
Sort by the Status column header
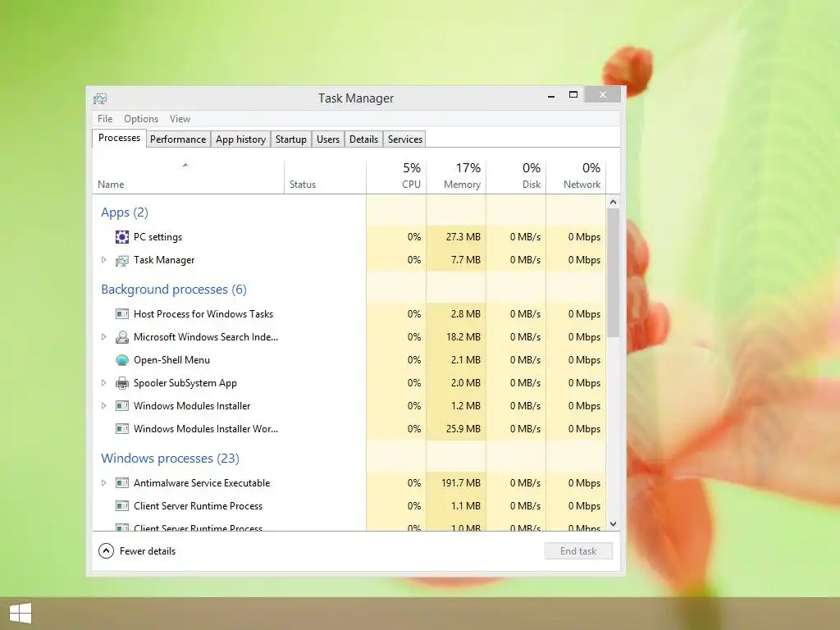tap(325, 177)
